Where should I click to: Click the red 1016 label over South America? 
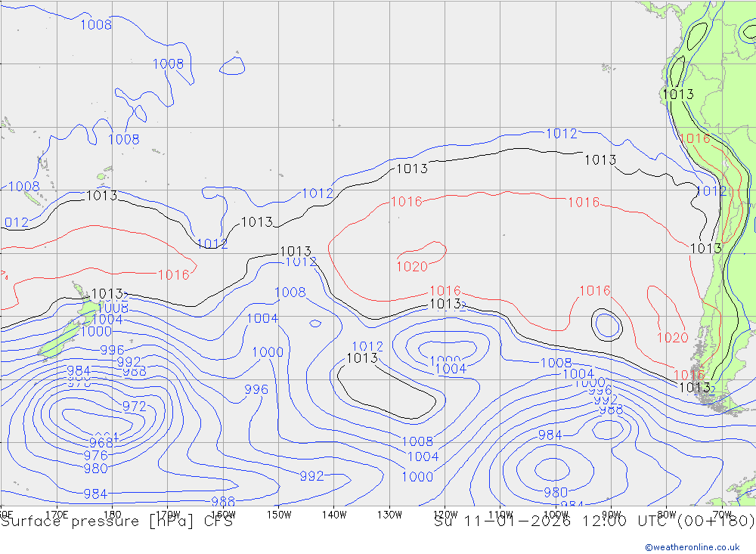coord(695,139)
